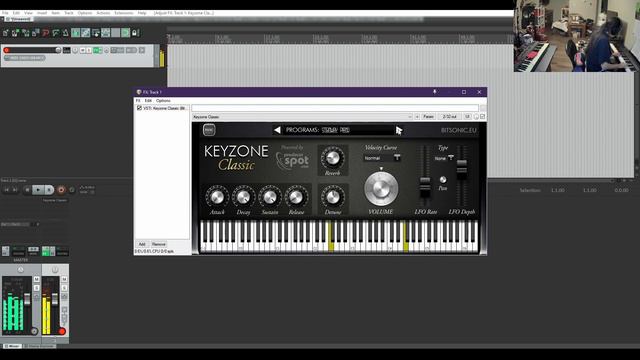
Task: Toggle transport repeat button
Action: click(x=72, y=190)
